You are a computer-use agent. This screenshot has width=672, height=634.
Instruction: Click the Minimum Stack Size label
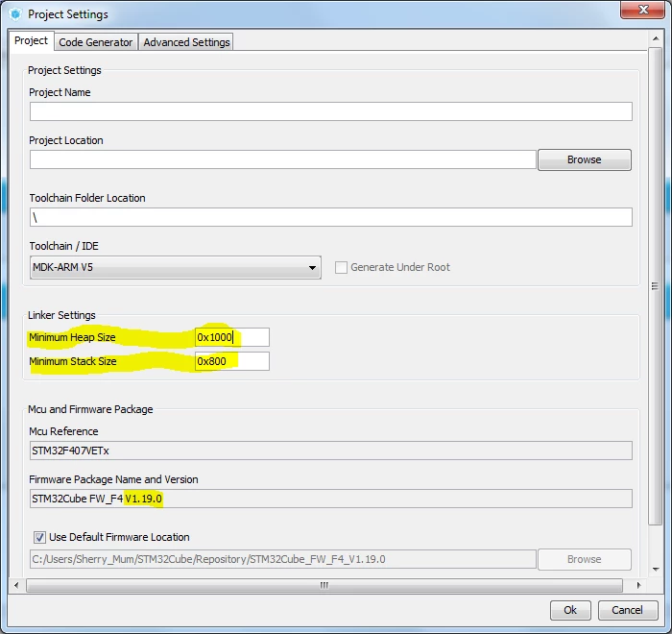[72, 361]
